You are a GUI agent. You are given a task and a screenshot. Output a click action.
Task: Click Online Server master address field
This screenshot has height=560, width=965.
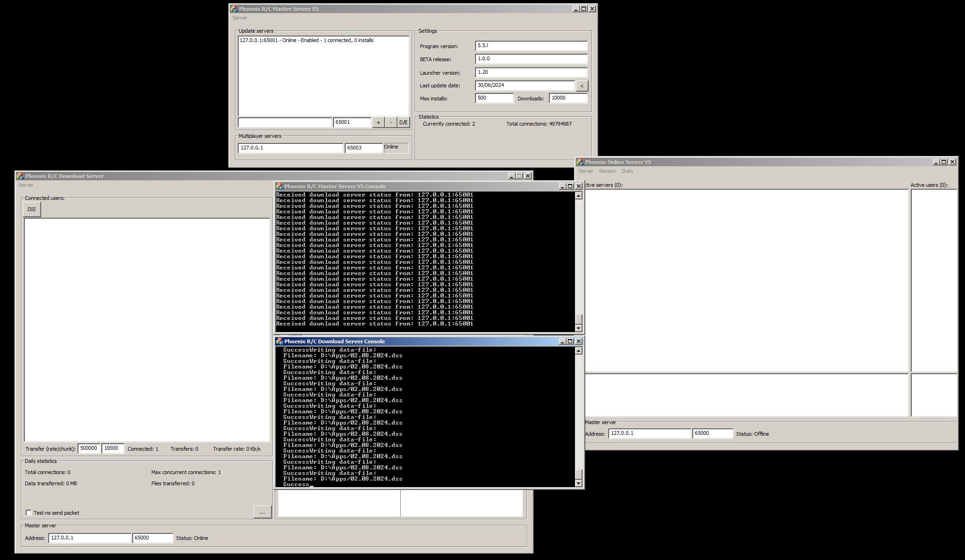tap(650, 433)
